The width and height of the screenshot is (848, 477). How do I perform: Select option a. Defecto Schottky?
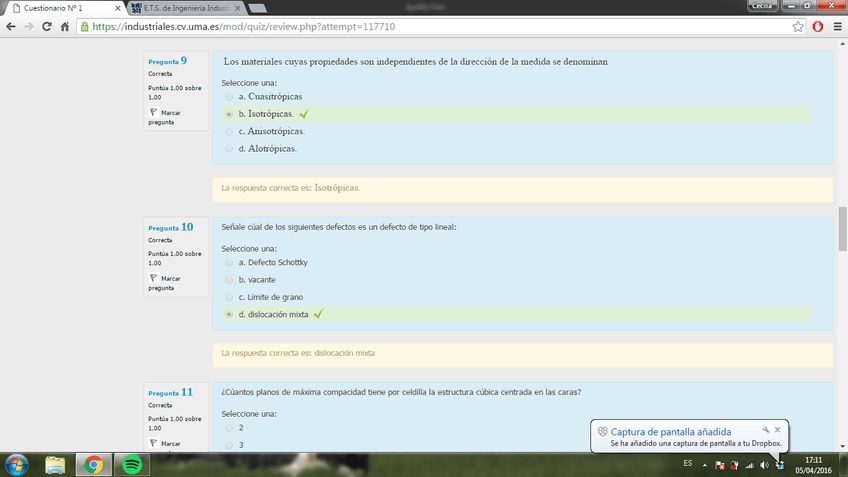coord(229,263)
